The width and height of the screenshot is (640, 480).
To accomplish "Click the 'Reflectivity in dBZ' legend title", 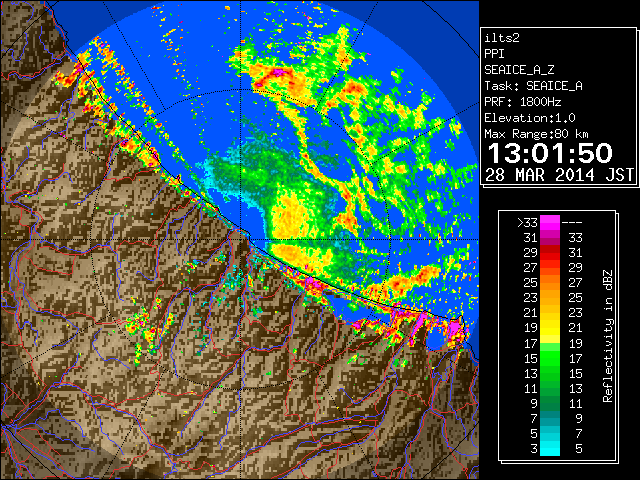I will [607, 336].
